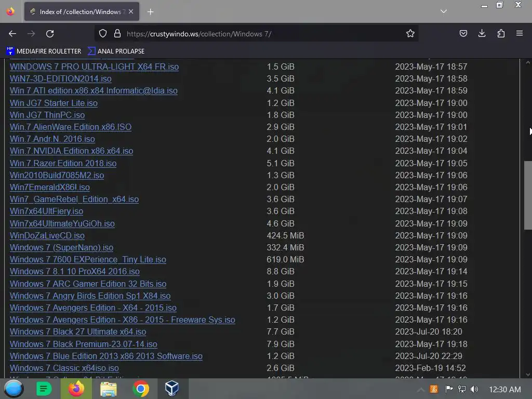
Task: Open Windows 7 ARC Gamer Edition iso
Action: [x=88, y=284]
